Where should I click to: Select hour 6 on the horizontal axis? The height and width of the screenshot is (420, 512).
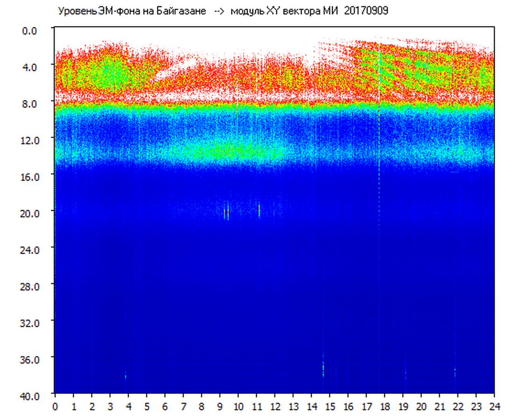tap(165, 406)
